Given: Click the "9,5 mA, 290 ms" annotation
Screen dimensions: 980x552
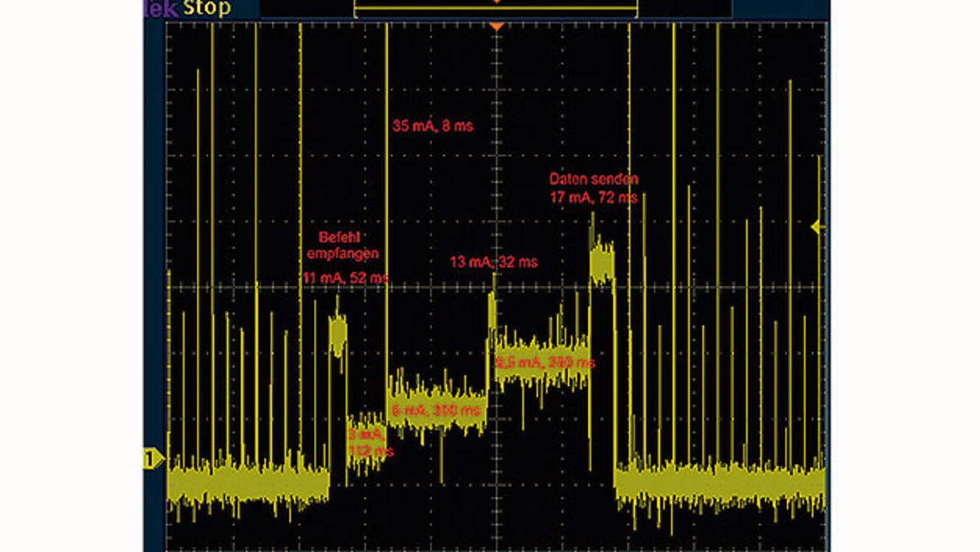Looking at the screenshot, I should tap(545, 362).
